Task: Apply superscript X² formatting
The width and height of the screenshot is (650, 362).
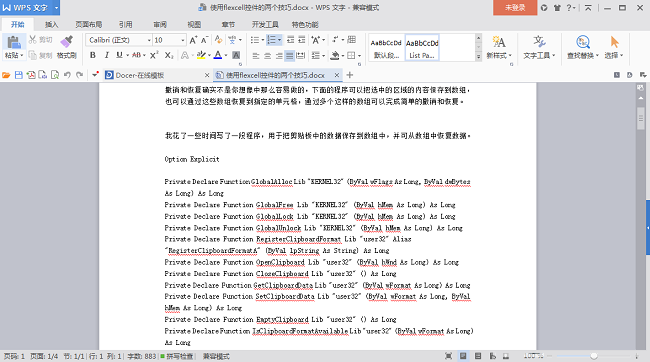Action: [x=154, y=55]
